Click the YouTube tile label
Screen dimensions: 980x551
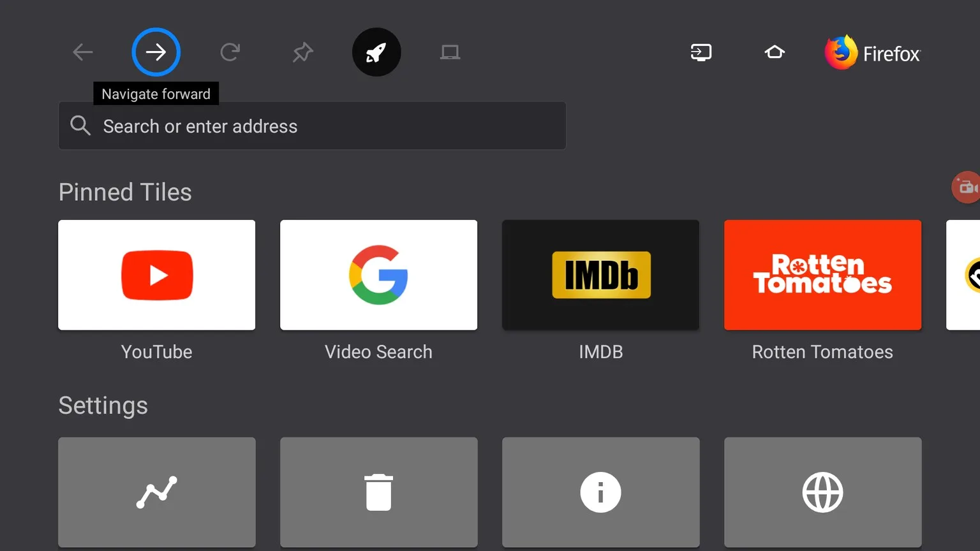click(x=157, y=352)
